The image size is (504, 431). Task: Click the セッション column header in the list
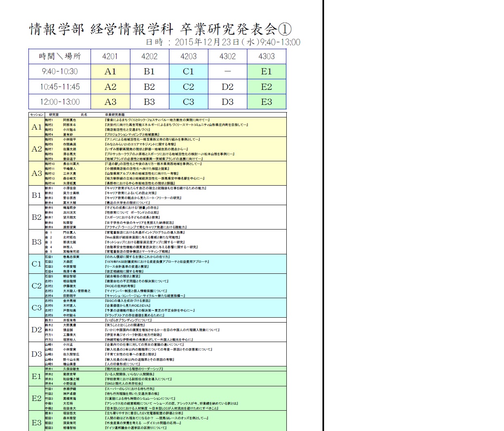[x=37, y=115]
